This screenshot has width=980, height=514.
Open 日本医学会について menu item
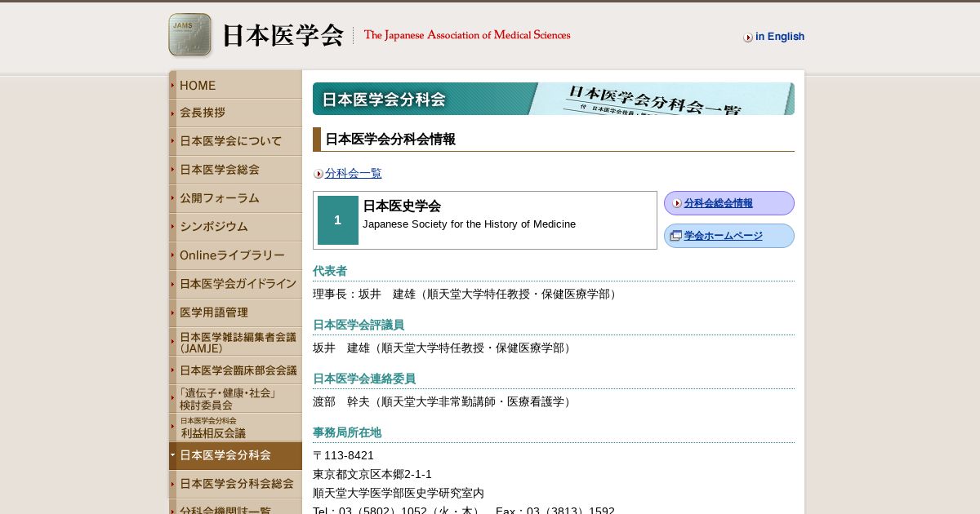pos(235,142)
